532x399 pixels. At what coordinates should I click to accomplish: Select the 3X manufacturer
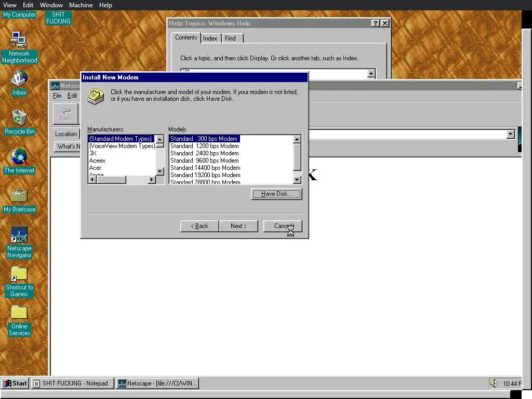[93, 153]
